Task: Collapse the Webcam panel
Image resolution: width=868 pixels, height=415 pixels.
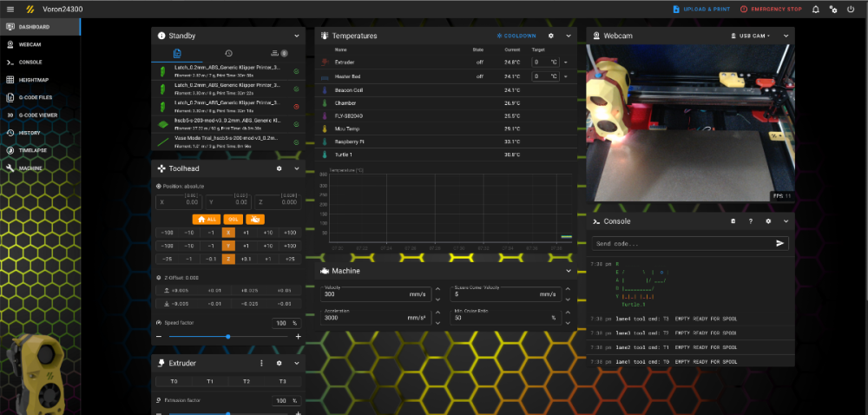Action: 786,36
